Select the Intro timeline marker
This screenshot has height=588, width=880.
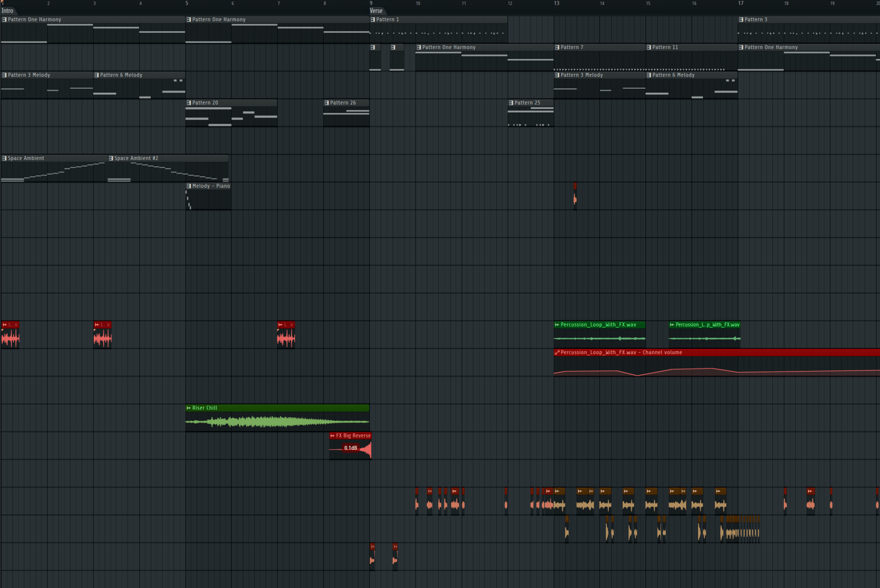pos(7,11)
